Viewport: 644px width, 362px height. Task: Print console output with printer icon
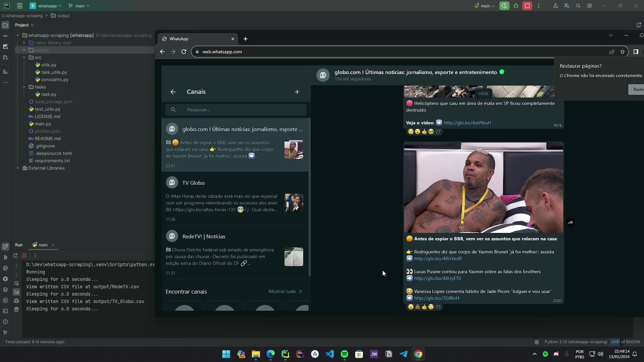16,301
